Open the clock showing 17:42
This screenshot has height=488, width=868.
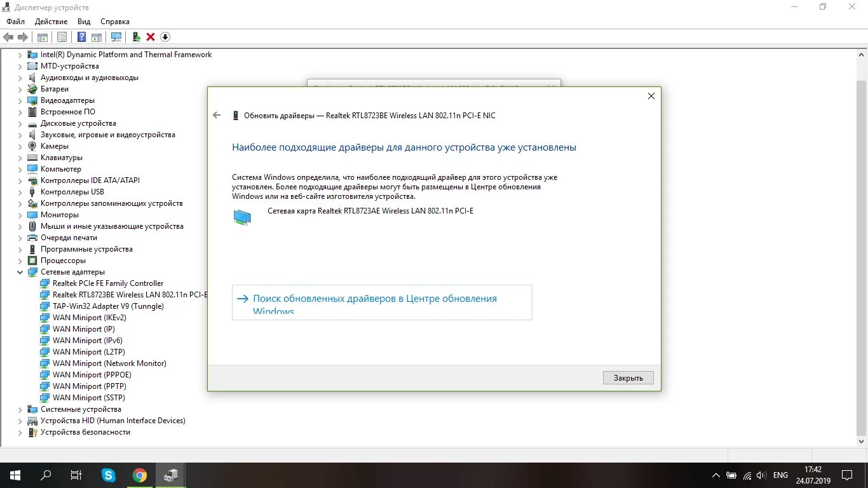coord(813,475)
